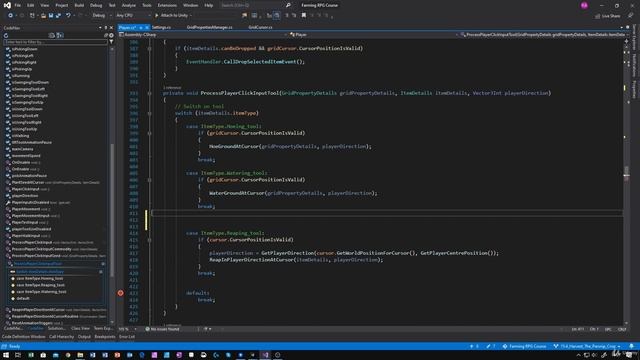Open the Class View bottom tab
The width and height of the screenshot is (640, 360).
click(x=80, y=328)
